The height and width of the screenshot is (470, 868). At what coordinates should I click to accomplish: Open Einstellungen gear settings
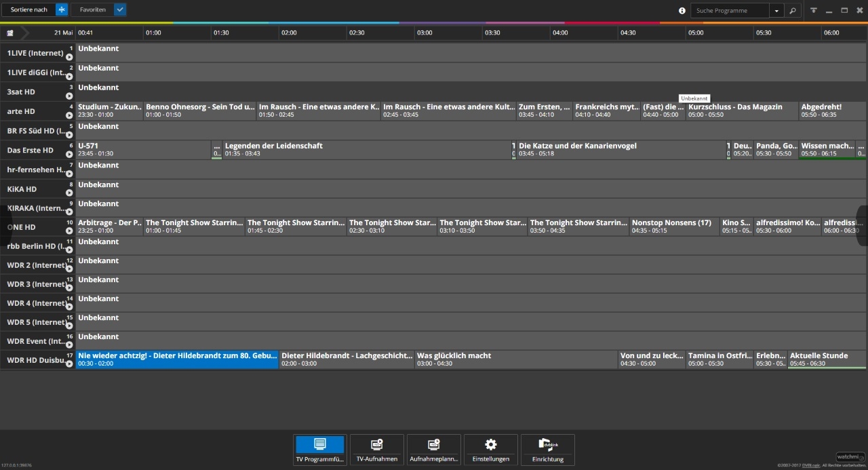[490, 450]
